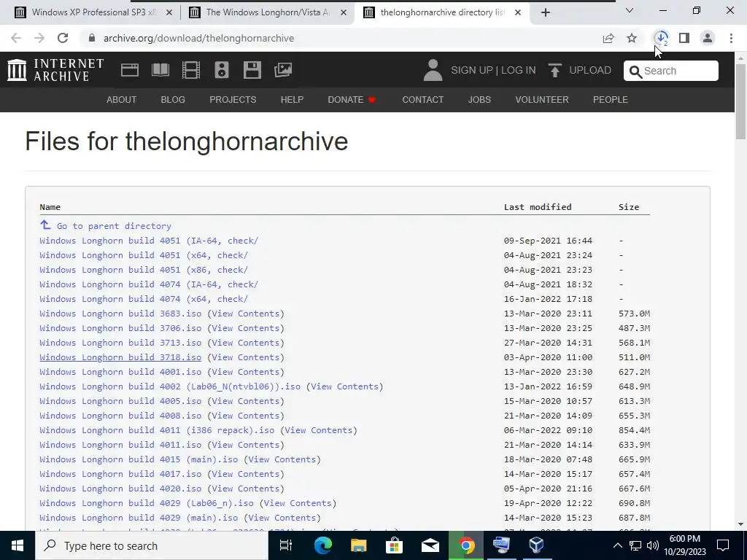Open the Web archive icon in navigation
Screen dimensions: 747x560
pos(130,70)
